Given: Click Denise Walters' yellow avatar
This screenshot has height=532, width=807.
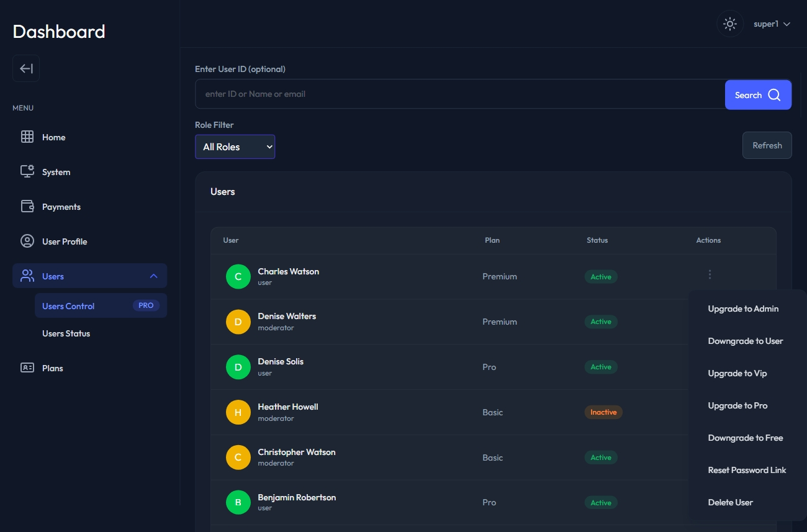Looking at the screenshot, I should click(x=238, y=322).
